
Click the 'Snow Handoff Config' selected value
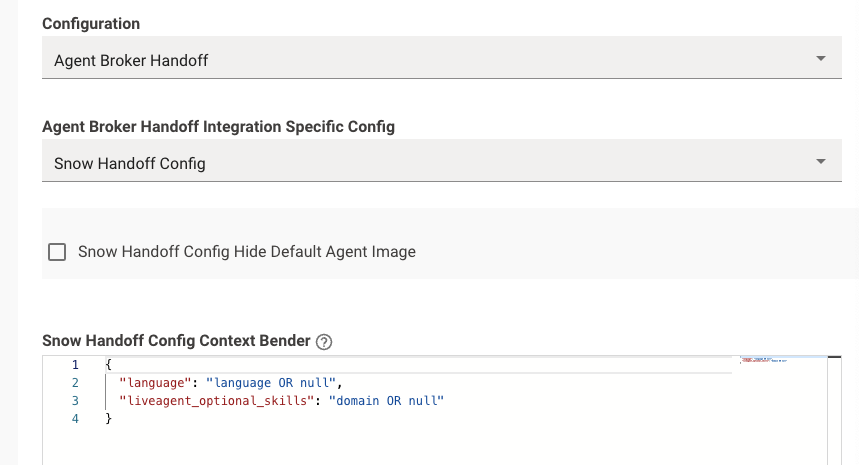(x=130, y=162)
